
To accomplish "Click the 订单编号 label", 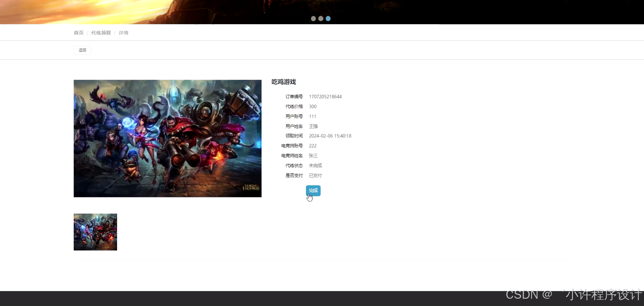I will 294,97.
